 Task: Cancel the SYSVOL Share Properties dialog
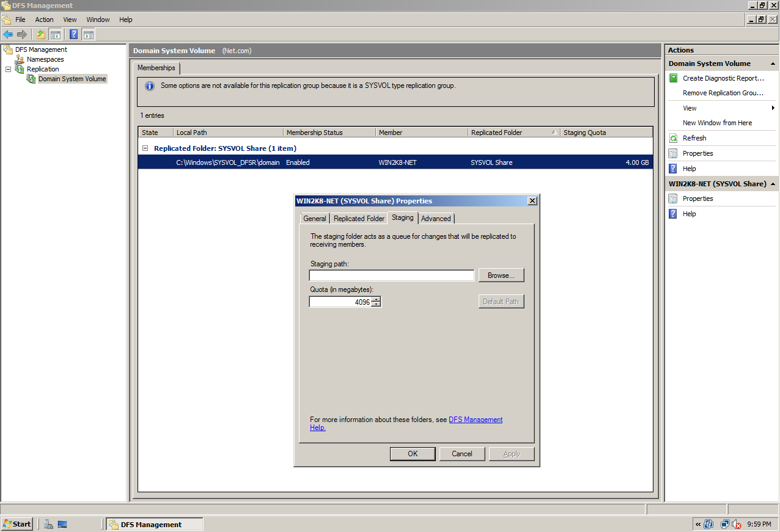coord(462,453)
